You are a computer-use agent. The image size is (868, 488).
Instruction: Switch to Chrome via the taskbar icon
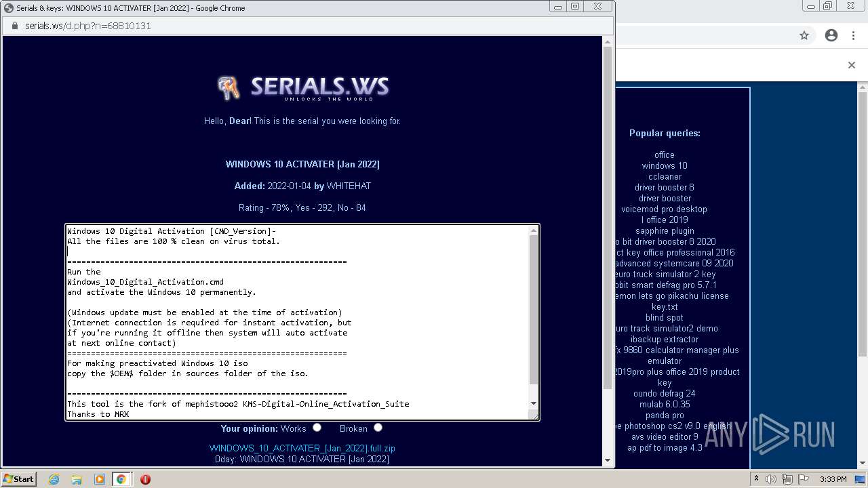(121, 479)
